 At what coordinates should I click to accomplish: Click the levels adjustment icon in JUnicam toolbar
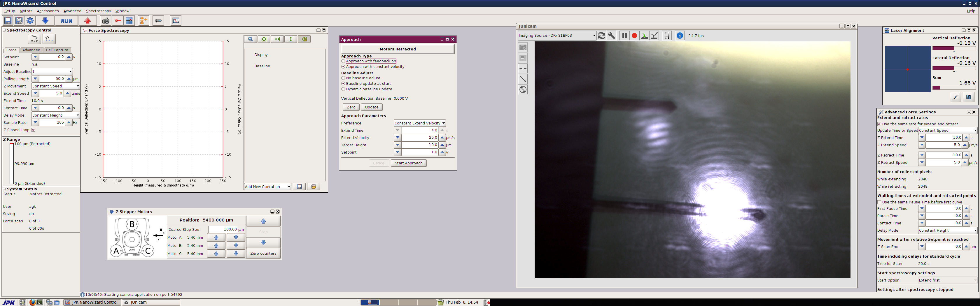(667, 36)
